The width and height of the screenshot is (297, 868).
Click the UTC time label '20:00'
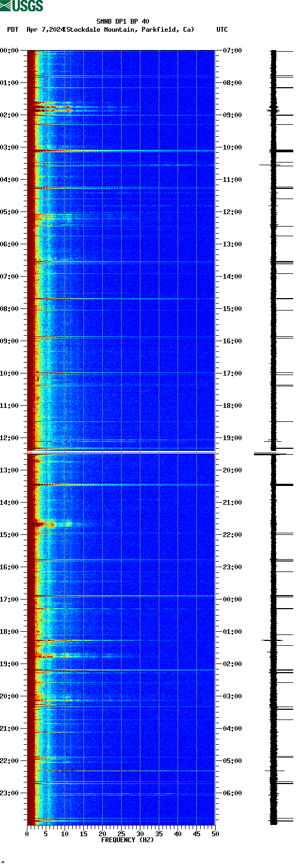(x=232, y=470)
